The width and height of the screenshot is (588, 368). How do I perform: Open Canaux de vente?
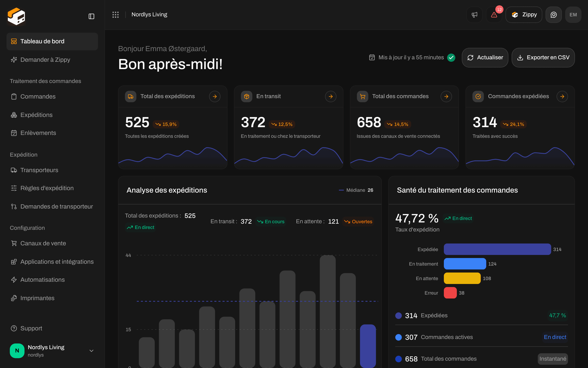click(x=52, y=243)
